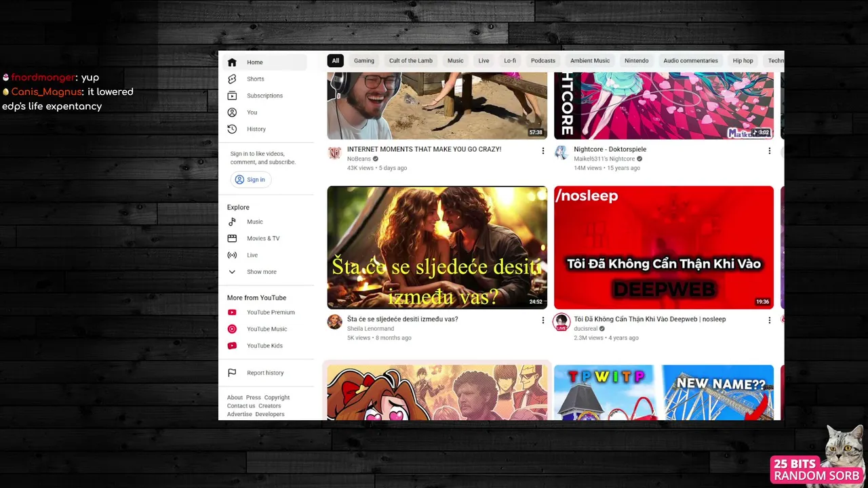Open the Creators footer link
The height and width of the screenshot is (488, 868).
(270, 406)
